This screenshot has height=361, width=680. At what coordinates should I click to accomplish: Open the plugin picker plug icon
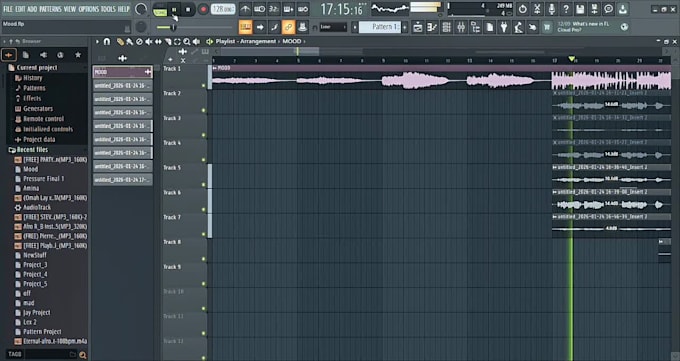click(504, 27)
